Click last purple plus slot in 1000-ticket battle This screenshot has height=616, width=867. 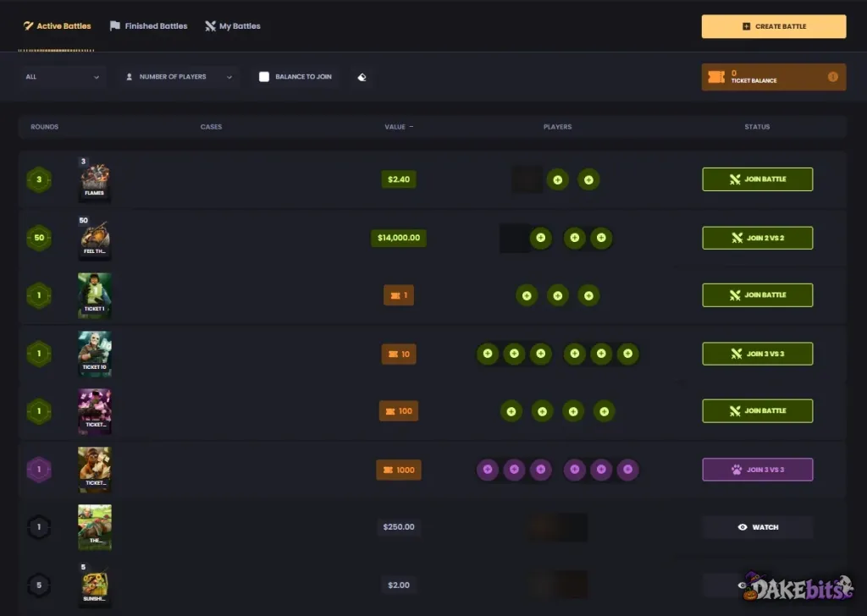(627, 470)
